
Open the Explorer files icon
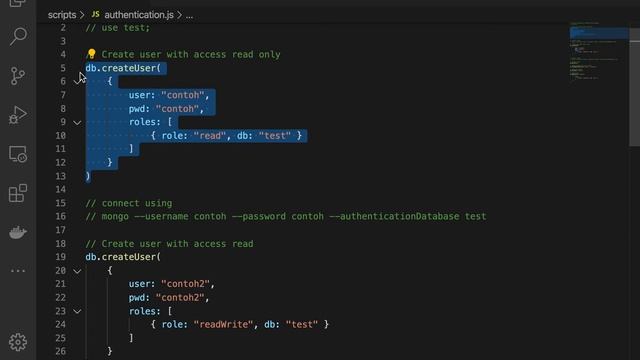tap(18, 3)
